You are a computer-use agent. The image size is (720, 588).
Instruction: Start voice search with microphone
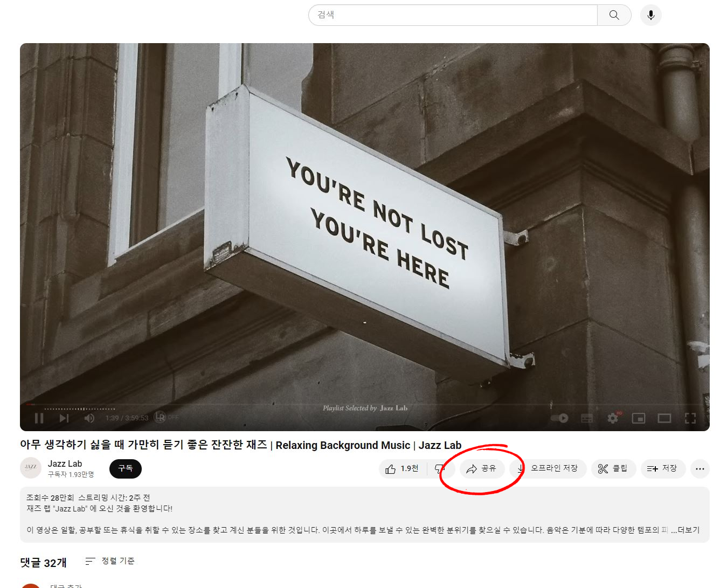tap(651, 15)
